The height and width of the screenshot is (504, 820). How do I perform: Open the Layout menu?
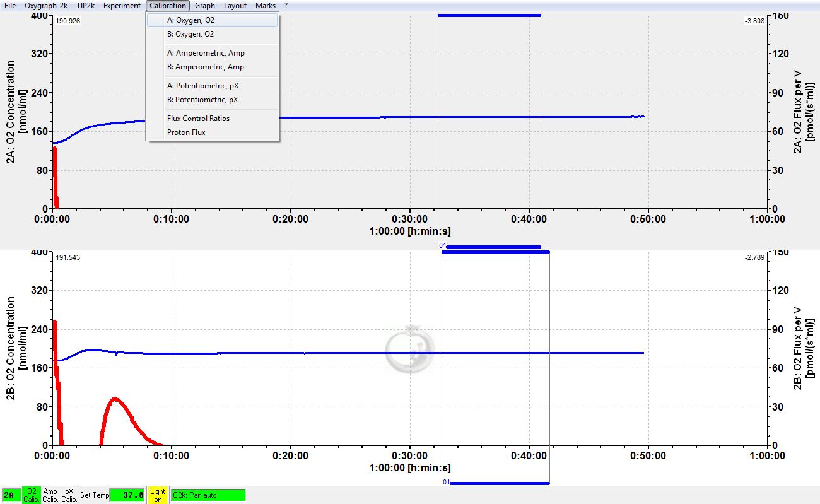(x=235, y=6)
